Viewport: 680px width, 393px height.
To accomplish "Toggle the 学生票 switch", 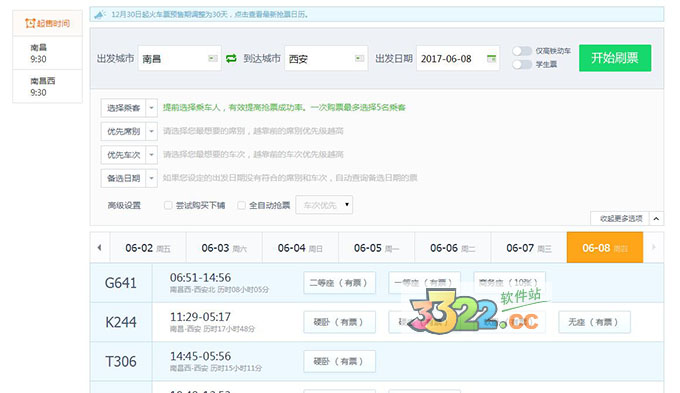I will 522,65.
